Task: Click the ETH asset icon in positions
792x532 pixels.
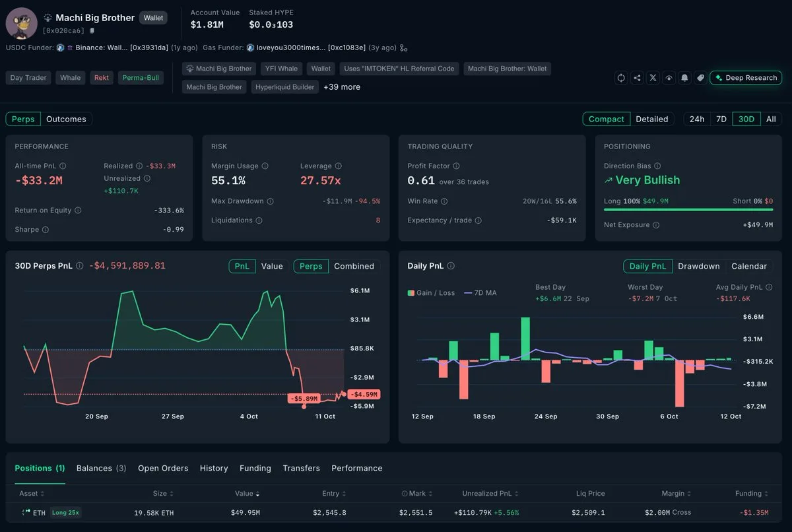Action: point(26,512)
